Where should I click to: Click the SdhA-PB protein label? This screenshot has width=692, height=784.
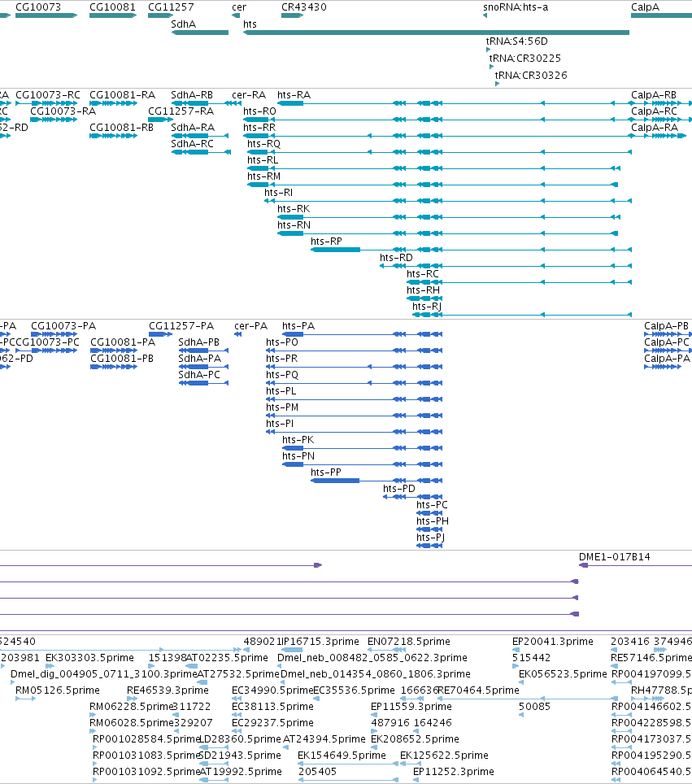(199, 342)
